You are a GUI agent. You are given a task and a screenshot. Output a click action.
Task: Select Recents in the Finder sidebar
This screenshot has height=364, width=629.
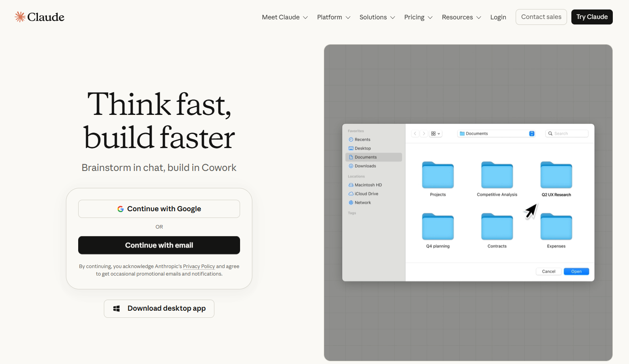click(x=374, y=139)
